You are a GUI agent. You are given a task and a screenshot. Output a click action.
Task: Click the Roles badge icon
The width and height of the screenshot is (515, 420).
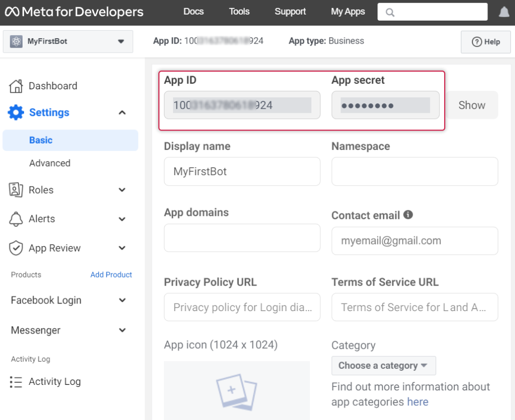point(16,190)
